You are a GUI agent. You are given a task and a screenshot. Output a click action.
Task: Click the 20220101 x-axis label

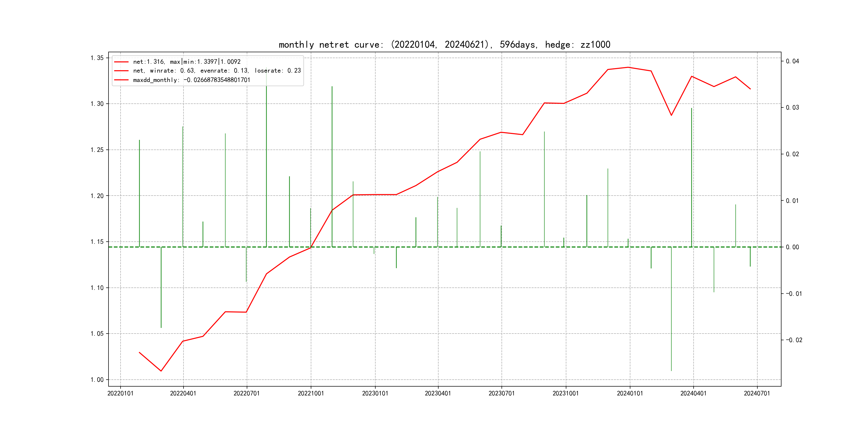[x=120, y=394]
